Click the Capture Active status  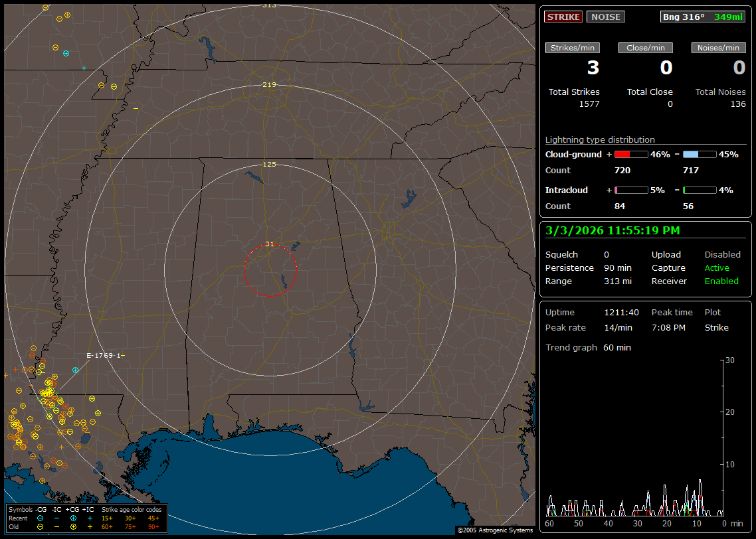[x=717, y=268]
